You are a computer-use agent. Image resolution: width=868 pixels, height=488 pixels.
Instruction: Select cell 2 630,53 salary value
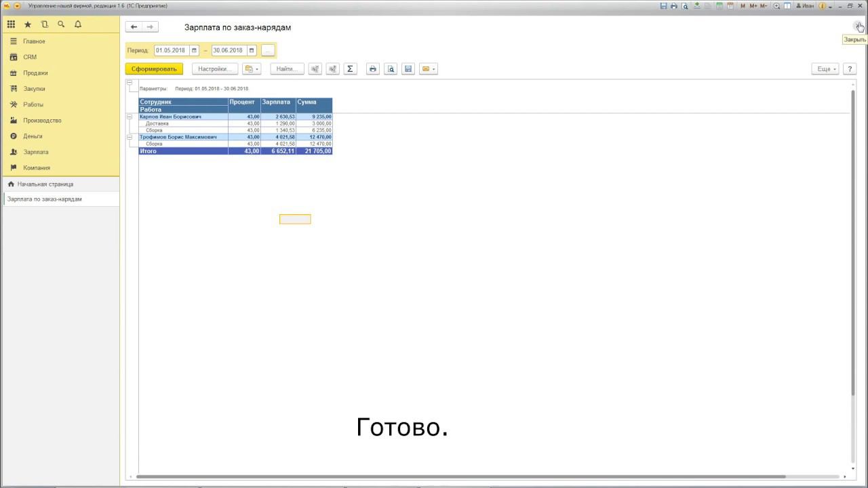point(278,117)
